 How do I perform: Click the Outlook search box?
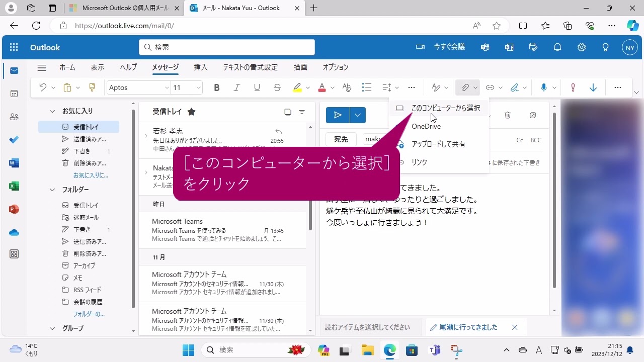point(227,47)
